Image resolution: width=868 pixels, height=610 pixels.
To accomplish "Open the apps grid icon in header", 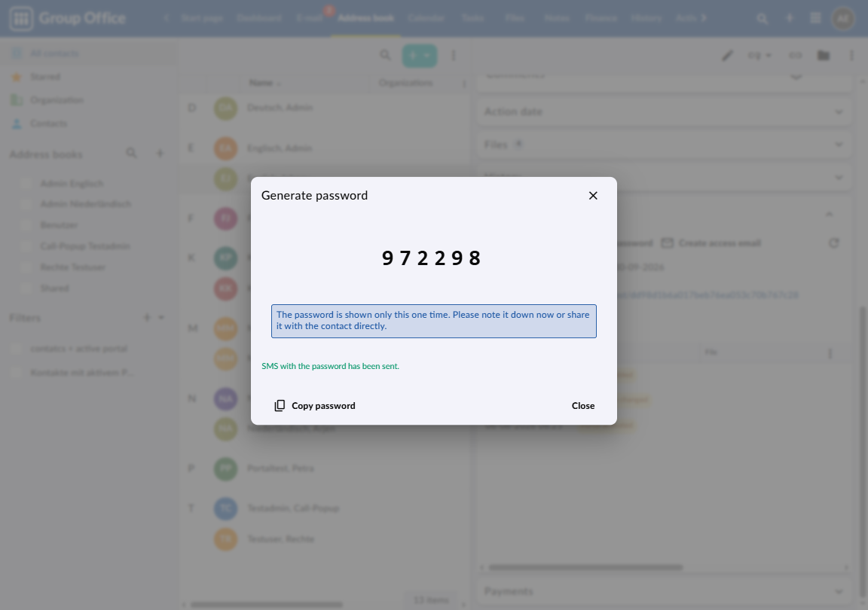I will coord(815,18).
